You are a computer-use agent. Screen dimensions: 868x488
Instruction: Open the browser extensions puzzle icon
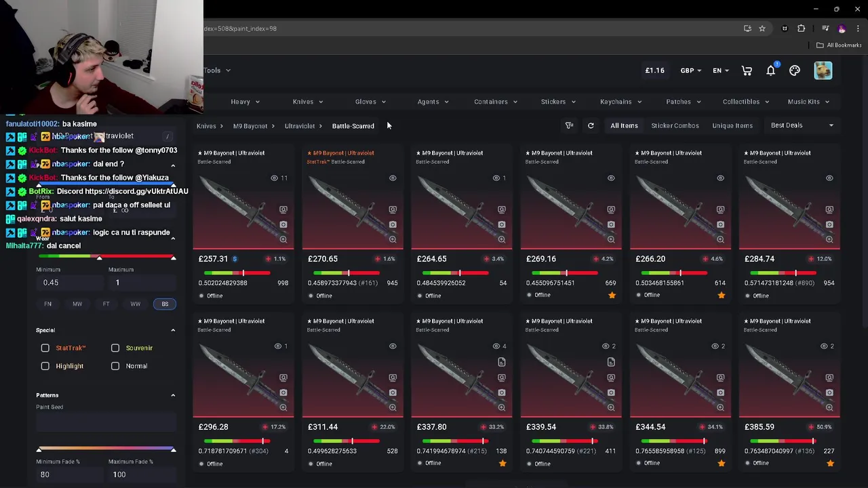pos(802,28)
